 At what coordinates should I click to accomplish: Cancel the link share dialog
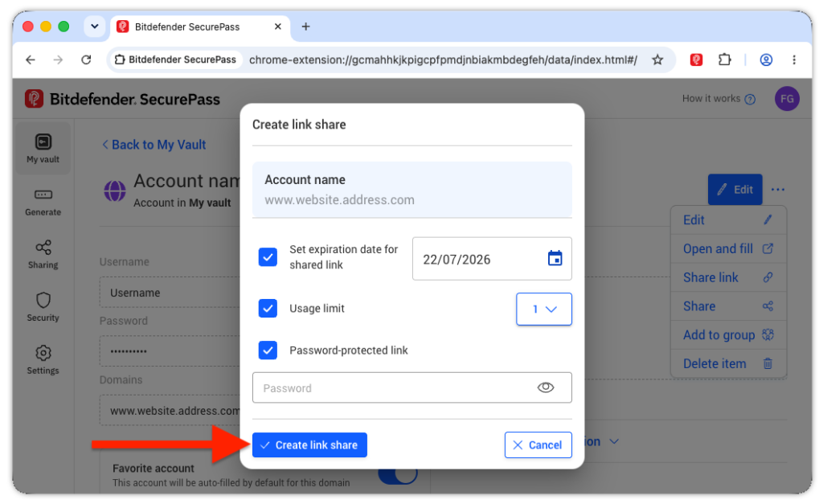pos(538,445)
